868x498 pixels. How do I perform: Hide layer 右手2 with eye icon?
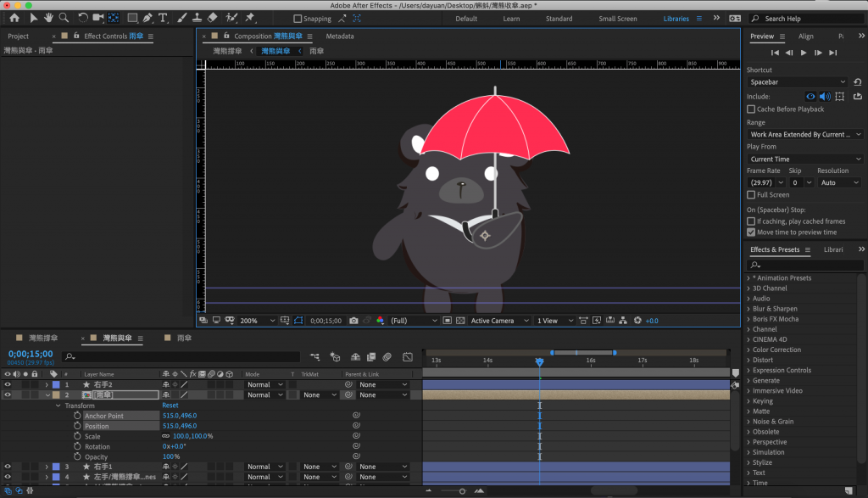coord(8,384)
